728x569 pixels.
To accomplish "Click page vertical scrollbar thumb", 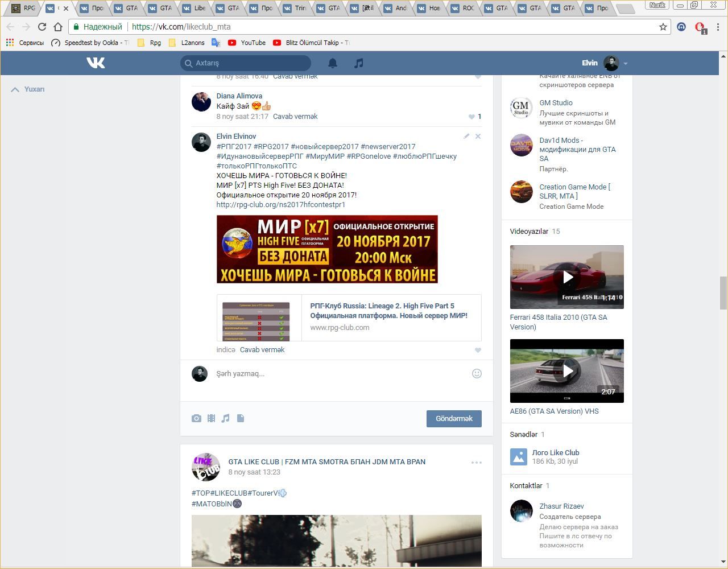I will [723, 292].
